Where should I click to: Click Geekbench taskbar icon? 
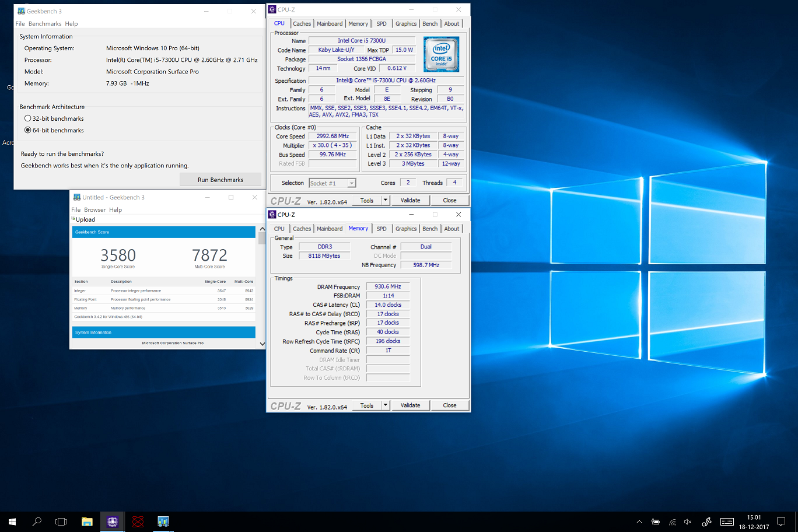click(163, 521)
